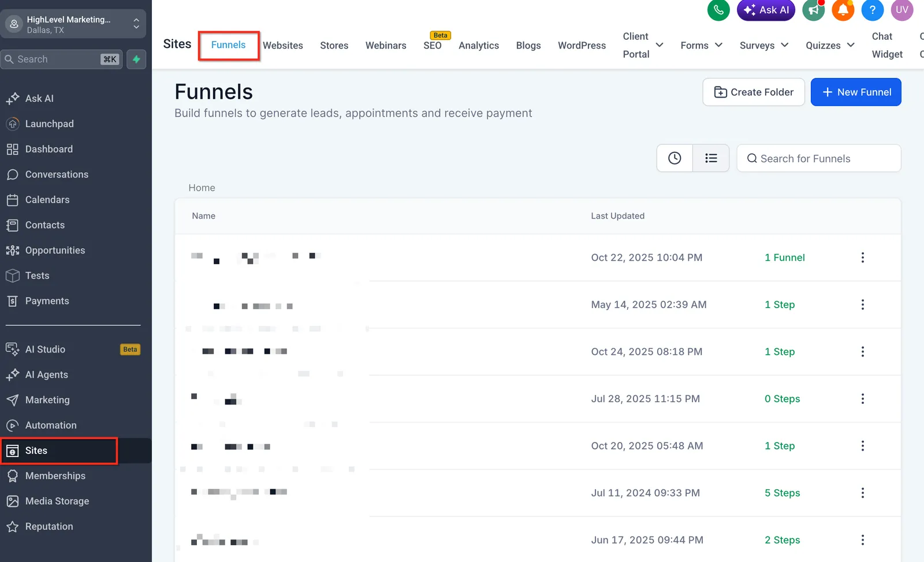Open row menu for Oct 22, 2025 10:04 PM

[x=863, y=257]
